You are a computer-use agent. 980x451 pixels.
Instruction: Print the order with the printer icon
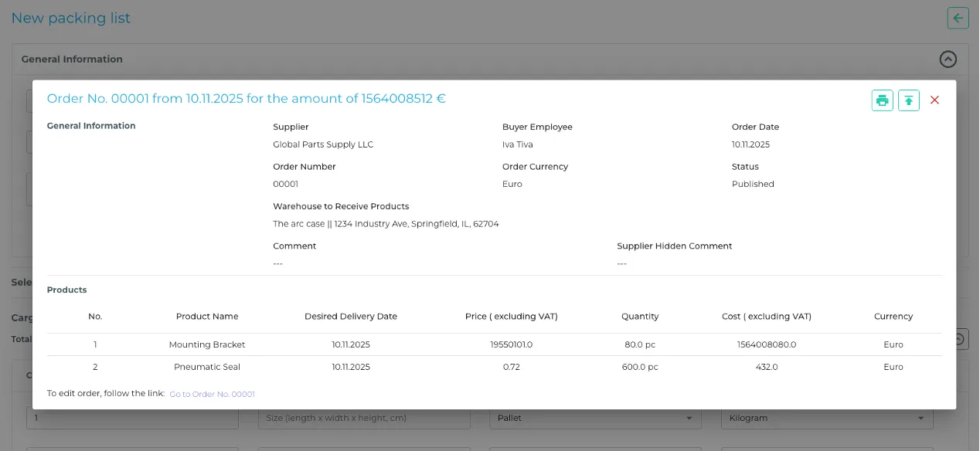tap(882, 100)
